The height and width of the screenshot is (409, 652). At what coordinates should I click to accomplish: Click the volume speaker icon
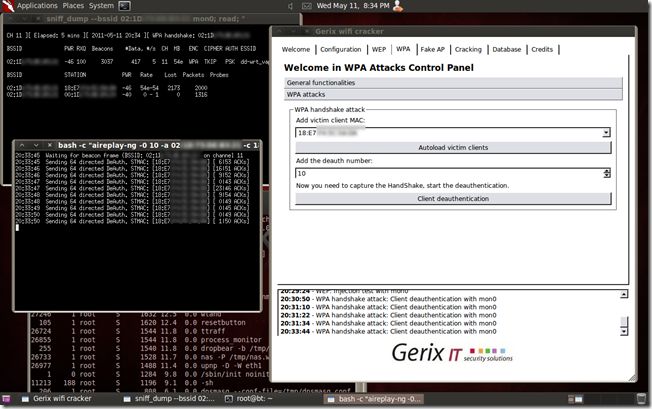(290, 6)
